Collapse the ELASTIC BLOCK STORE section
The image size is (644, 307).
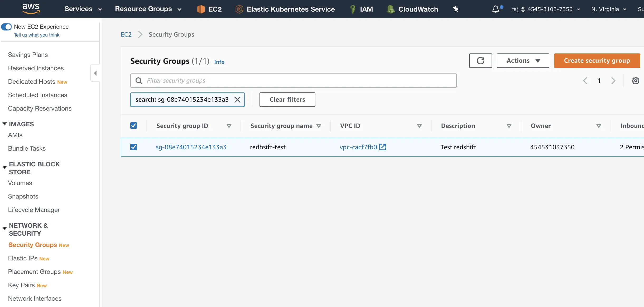coord(4,167)
